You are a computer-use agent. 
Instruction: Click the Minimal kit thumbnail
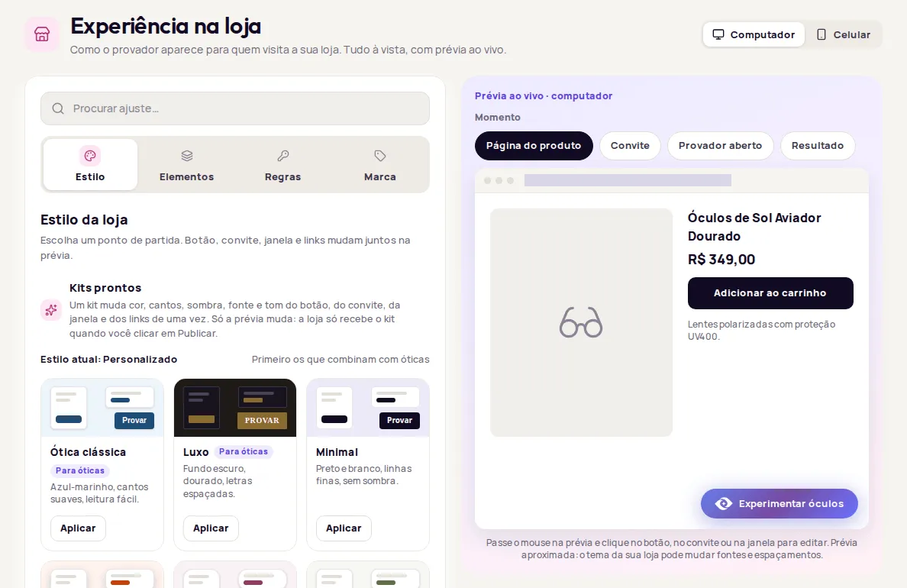pos(368,408)
